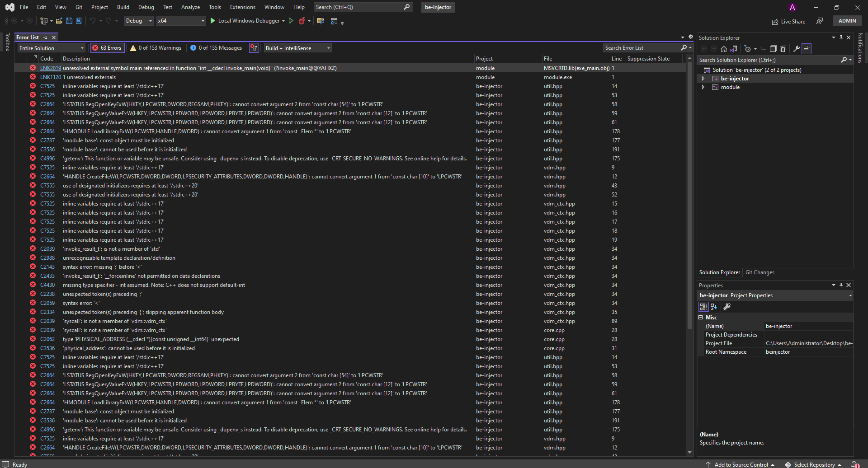Click Select Repository in status bar
Screen dimensions: 868x468
pos(813,464)
